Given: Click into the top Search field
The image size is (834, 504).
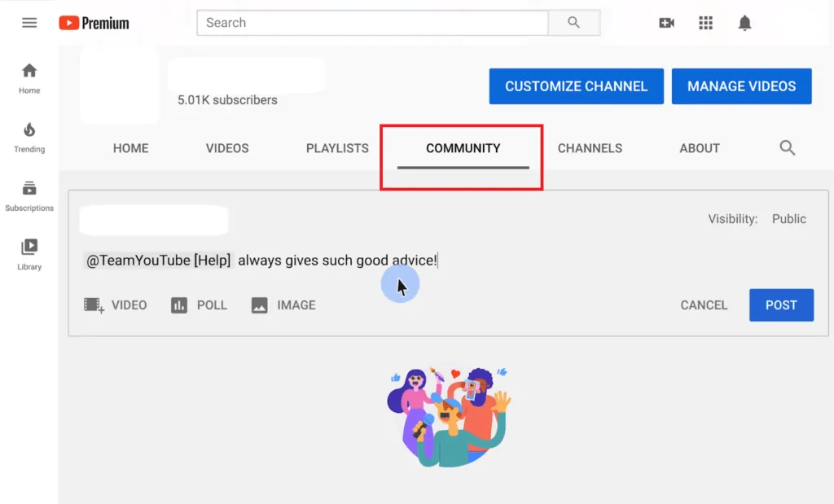Looking at the screenshot, I should 372,22.
